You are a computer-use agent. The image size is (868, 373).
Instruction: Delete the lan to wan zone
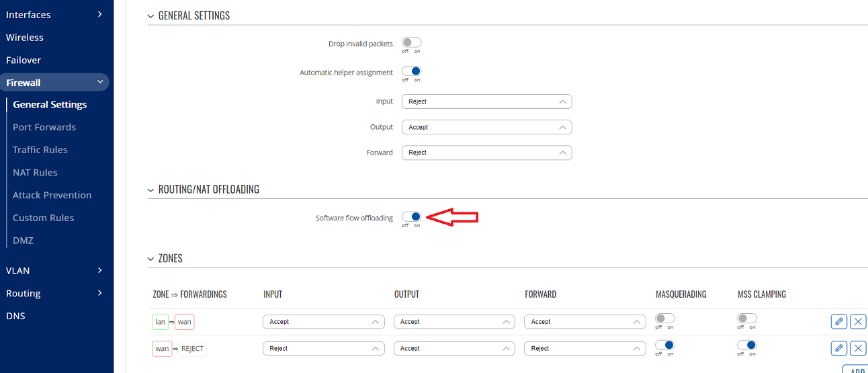[858, 322]
